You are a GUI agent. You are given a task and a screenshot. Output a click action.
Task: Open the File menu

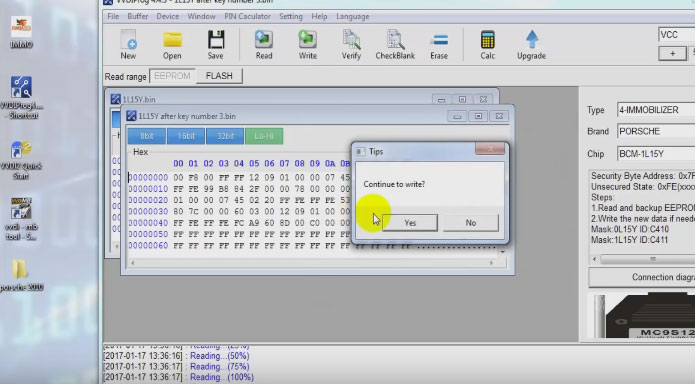click(x=113, y=16)
